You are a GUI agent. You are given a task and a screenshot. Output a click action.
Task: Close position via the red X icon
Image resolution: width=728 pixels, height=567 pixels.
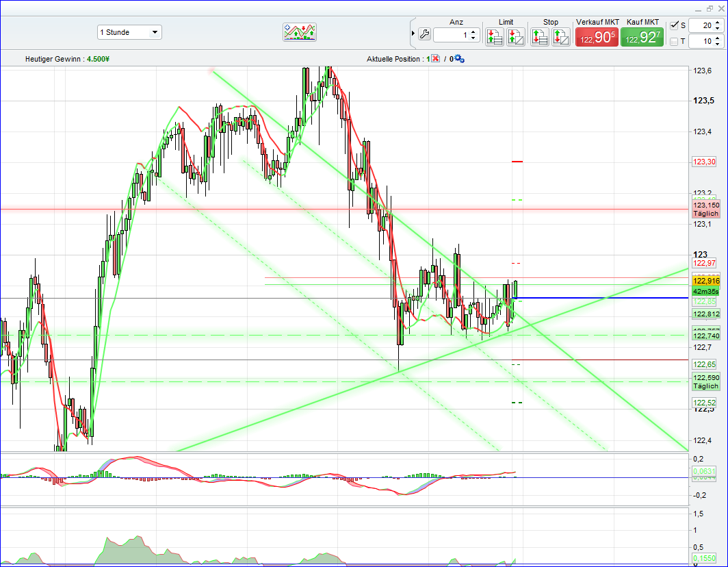(436, 59)
